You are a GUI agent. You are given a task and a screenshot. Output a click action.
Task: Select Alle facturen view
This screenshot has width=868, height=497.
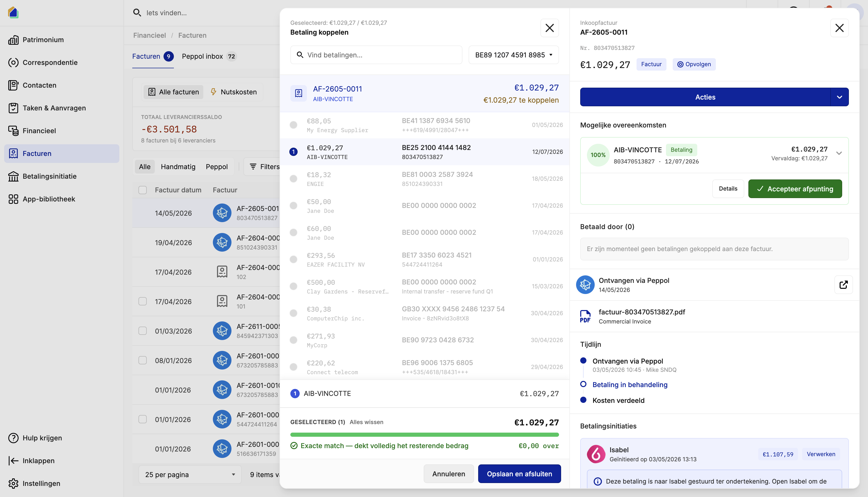tap(174, 92)
